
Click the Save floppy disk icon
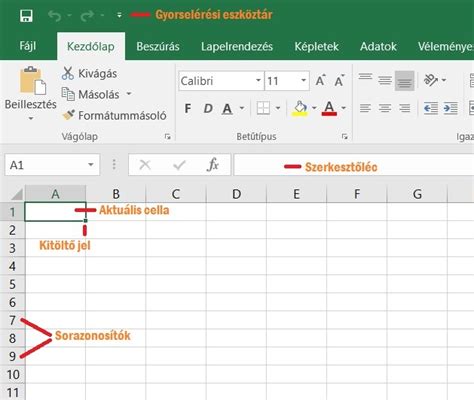click(26, 16)
